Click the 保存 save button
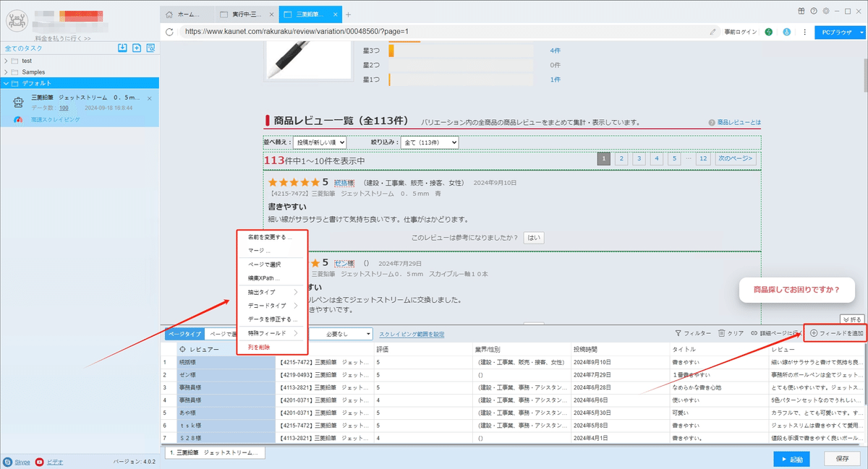This screenshot has height=469, width=868. (x=842, y=458)
